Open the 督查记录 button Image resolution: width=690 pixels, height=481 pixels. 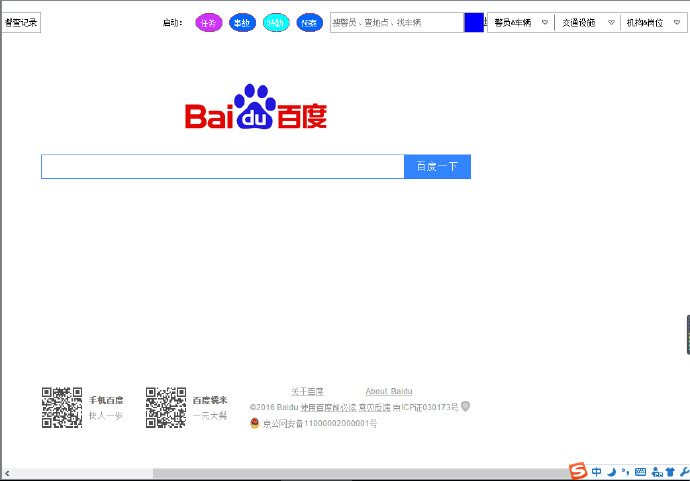[x=21, y=22]
